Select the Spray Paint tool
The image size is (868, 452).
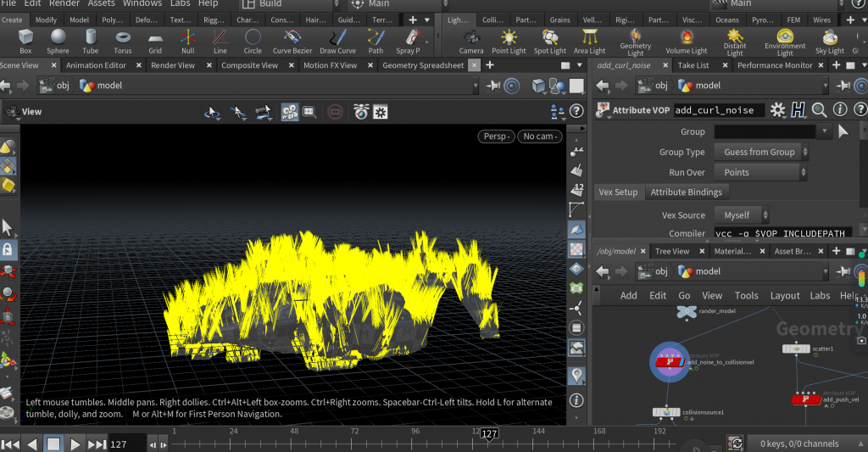(x=409, y=42)
